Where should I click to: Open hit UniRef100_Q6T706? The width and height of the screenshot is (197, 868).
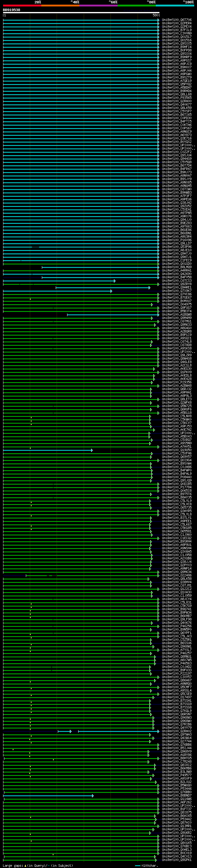(177, 20)
